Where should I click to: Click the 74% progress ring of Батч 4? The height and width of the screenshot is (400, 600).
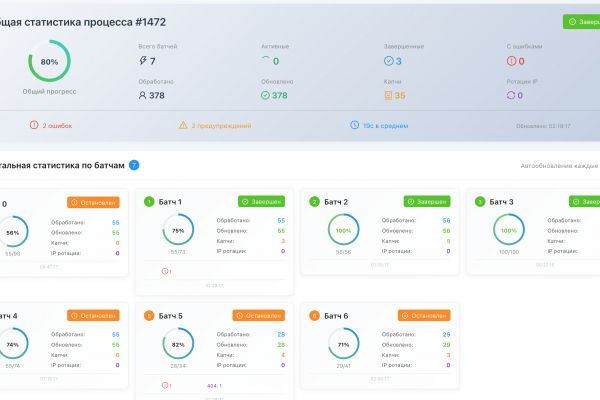(13, 344)
